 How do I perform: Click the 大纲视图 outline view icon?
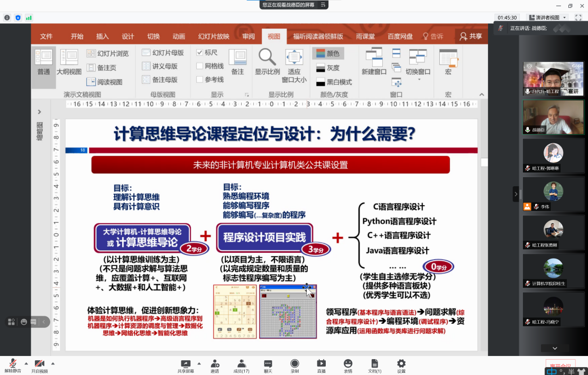pos(69,57)
